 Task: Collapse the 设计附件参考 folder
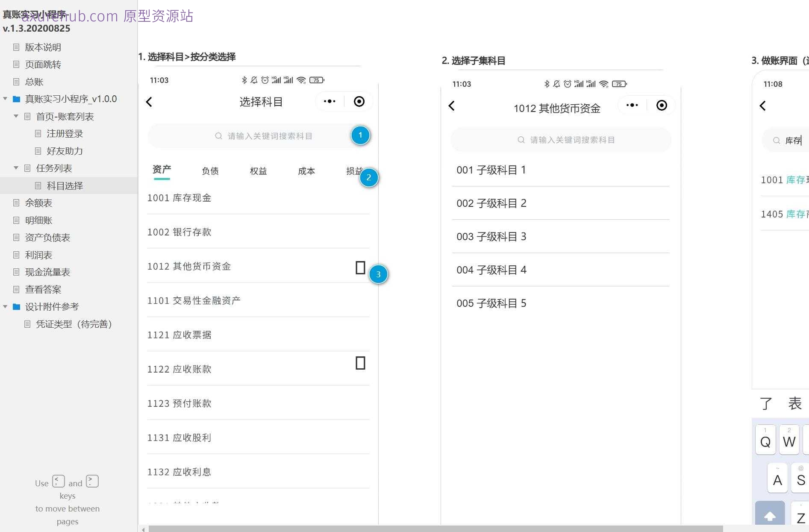(x=5, y=307)
